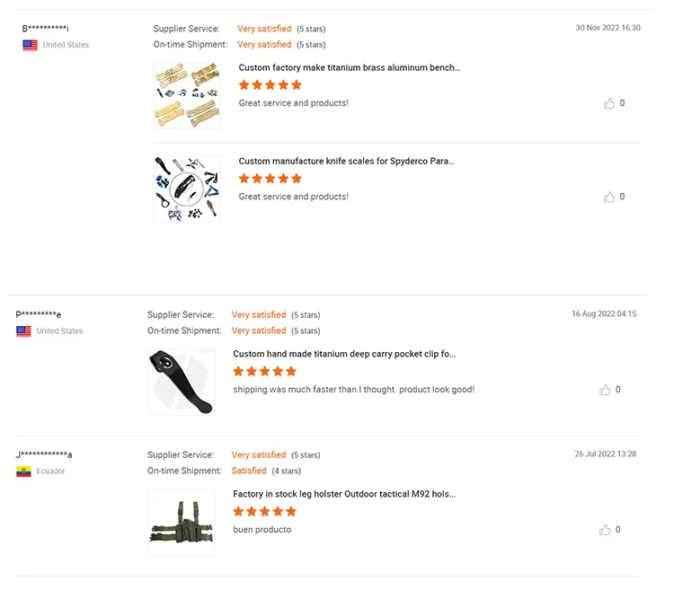Open the titanium brass aluminum bench thumbnail
This screenshot has height=616, width=674.
[x=187, y=95]
